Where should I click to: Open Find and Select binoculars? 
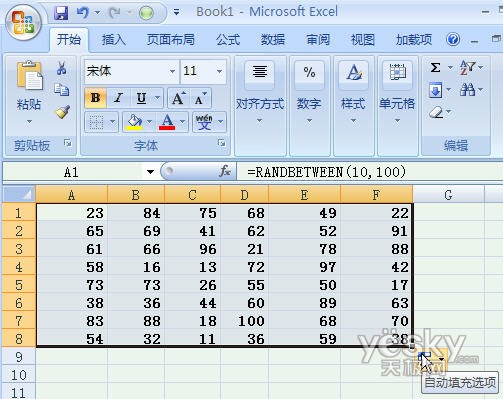(x=467, y=90)
